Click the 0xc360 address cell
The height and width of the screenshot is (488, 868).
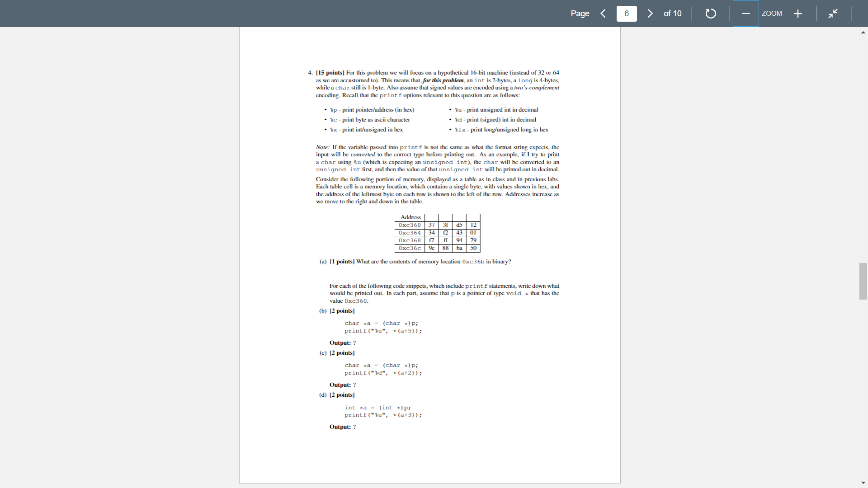(410, 225)
